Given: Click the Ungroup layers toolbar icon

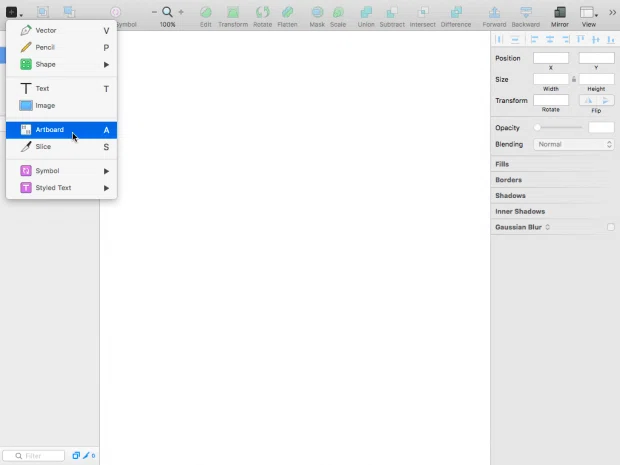Looking at the screenshot, I should [70, 12].
